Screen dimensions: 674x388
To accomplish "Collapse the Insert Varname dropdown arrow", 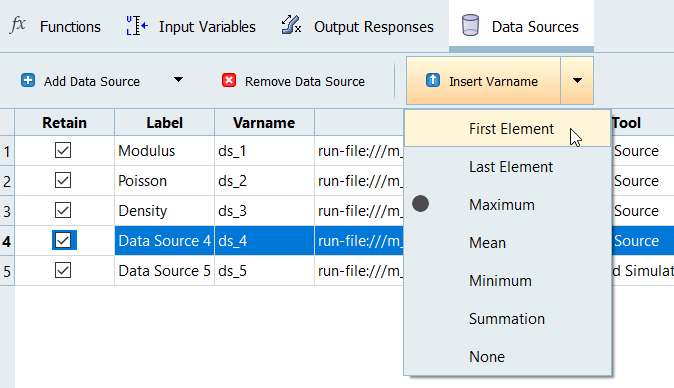I will click(x=577, y=80).
